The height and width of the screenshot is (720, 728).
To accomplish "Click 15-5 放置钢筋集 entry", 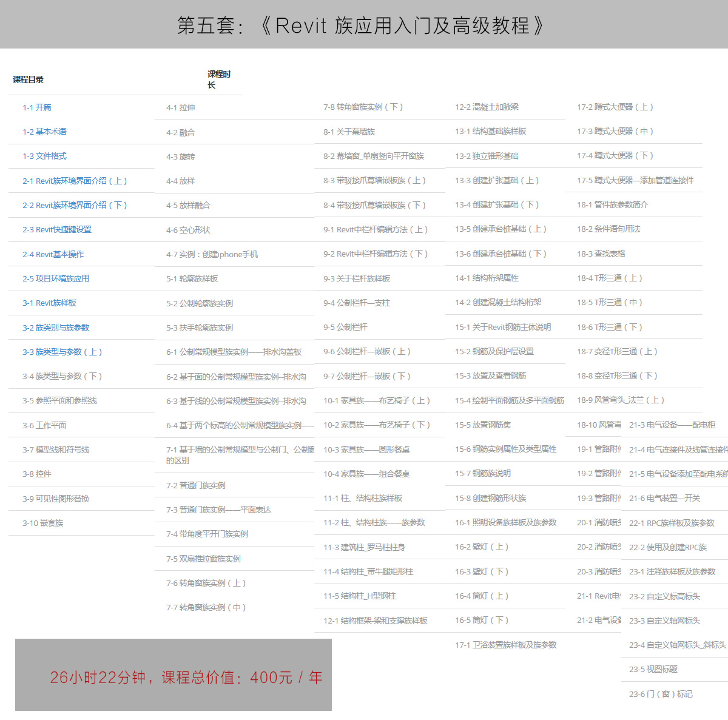I will (483, 425).
